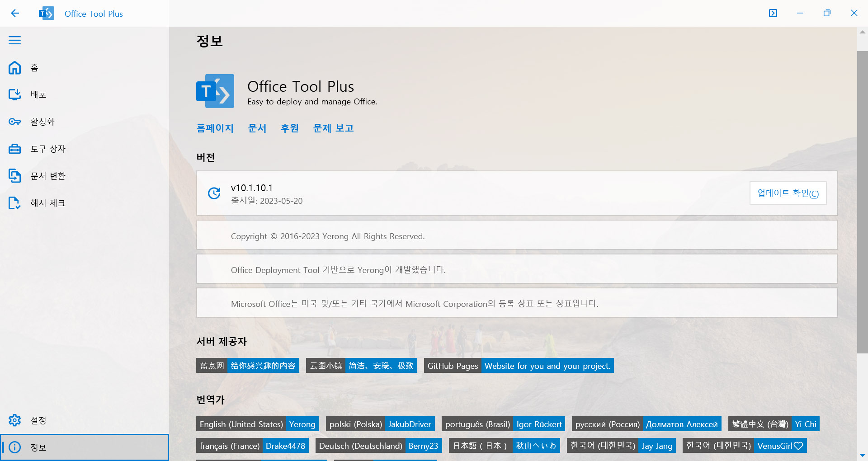Open the 문서 link

[257, 128]
